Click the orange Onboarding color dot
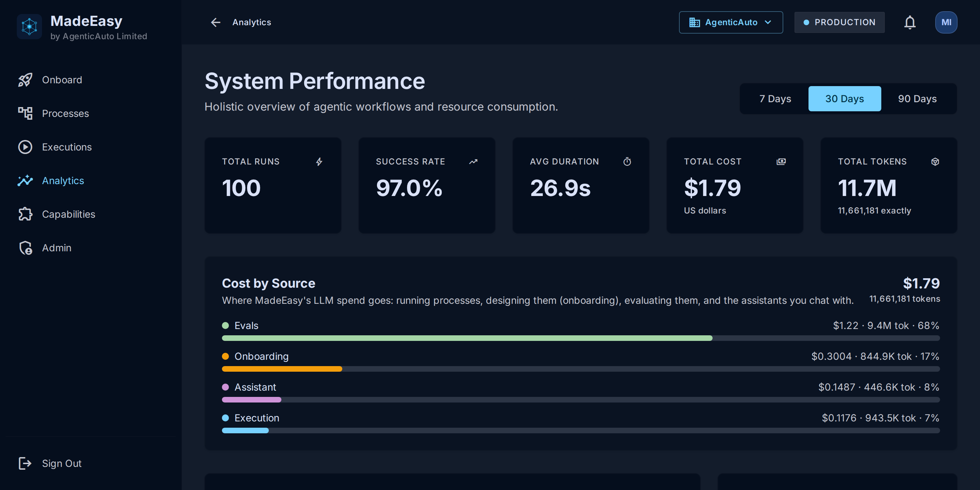 click(x=225, y=356)
